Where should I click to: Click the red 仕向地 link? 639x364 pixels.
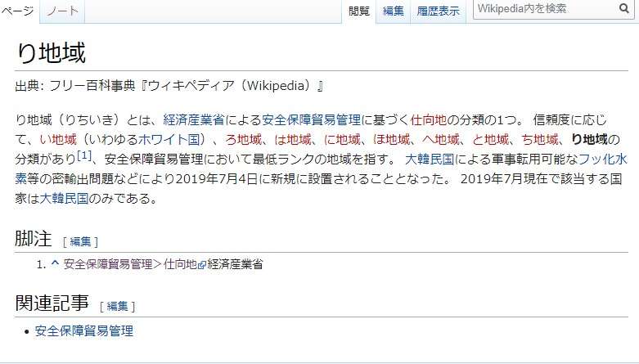click(429, 120)
